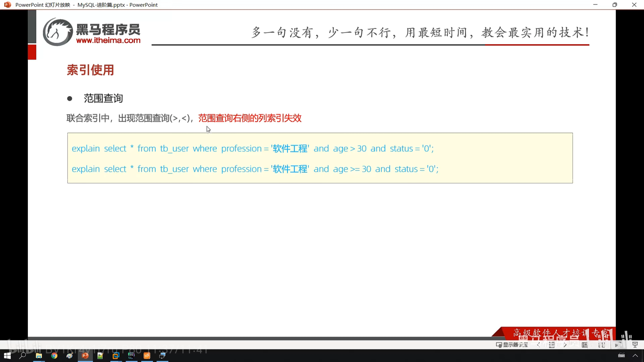Click the red 范围查询右侧的列索引失效 text

point(250,118)
